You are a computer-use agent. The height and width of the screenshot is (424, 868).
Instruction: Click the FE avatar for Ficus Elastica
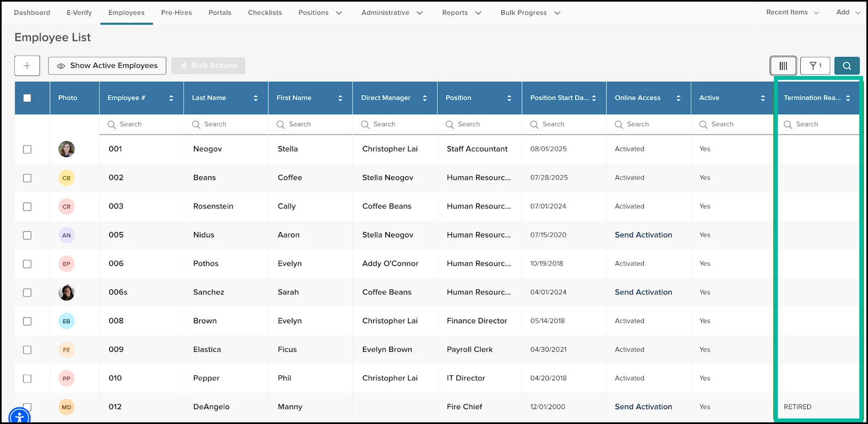[x=67, y=350]
